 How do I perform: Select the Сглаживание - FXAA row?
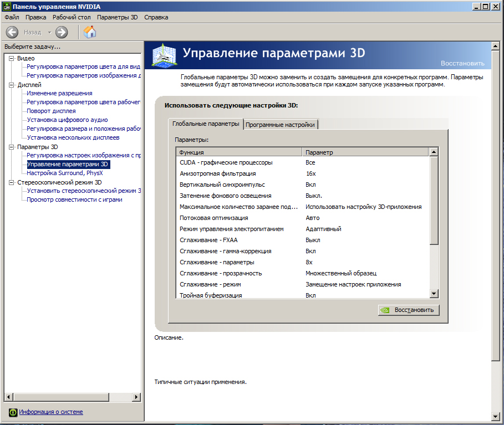[x=303, y=240]
